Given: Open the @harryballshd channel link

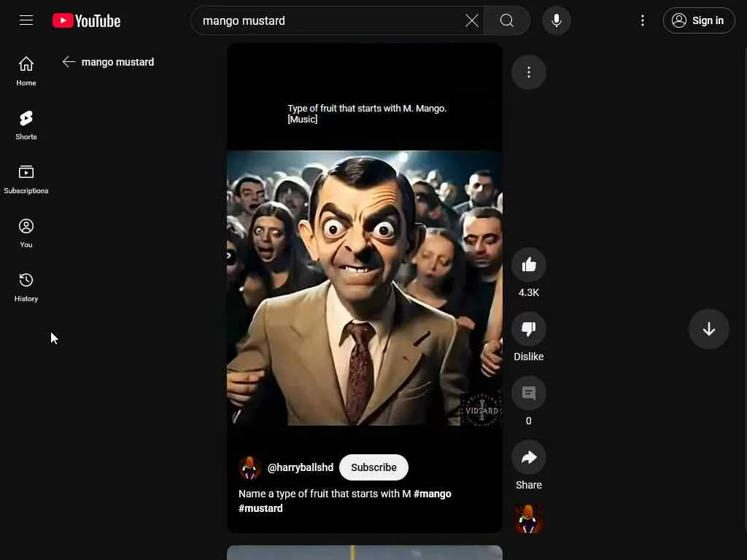Looking at the screenshot, I should click(x=300, y=467).
